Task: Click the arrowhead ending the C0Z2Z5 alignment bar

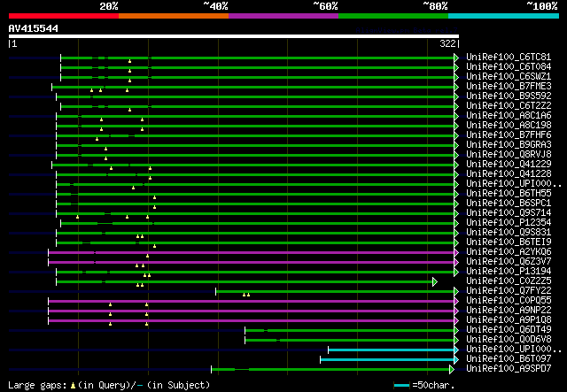Action: pos(434,281)
